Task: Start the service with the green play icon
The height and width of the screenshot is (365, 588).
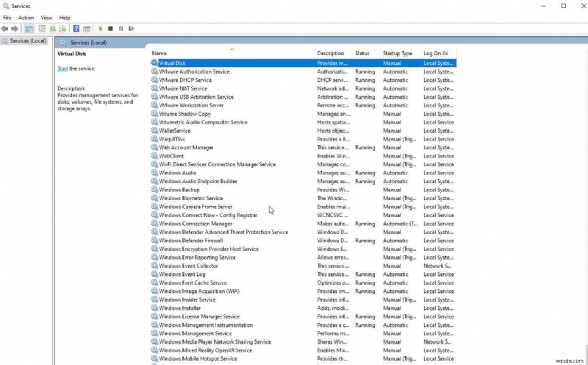Action: tap(101, 29)
